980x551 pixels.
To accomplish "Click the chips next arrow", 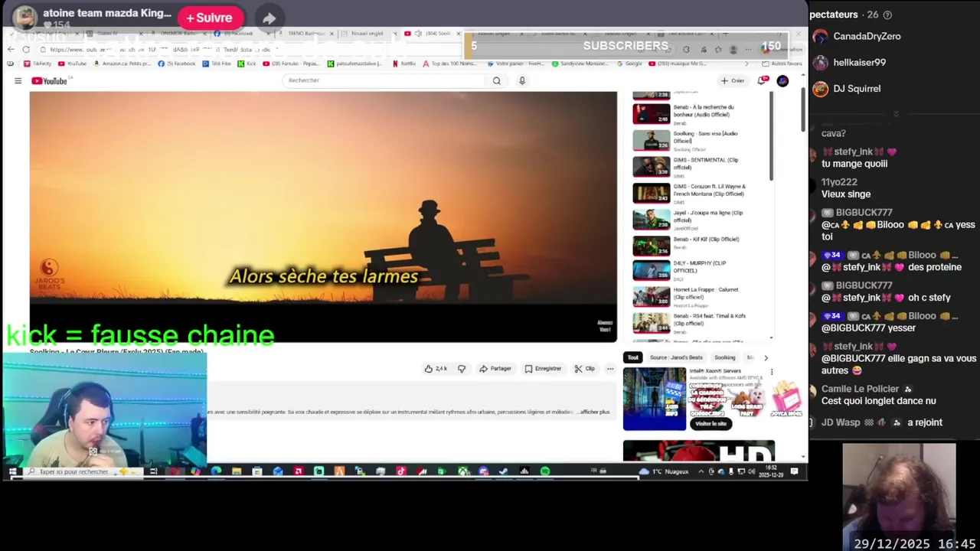I will click(766, 357).
